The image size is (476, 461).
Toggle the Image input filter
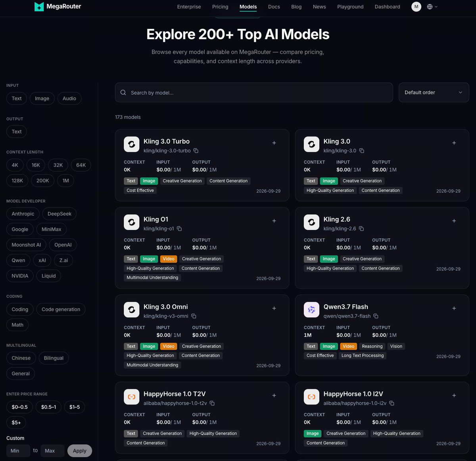(42, 98)
